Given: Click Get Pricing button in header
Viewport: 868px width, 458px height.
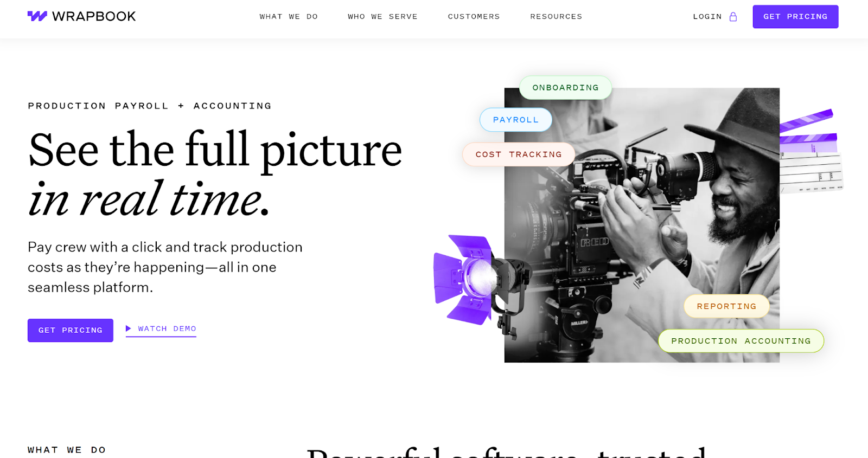Looking at the screenshot, I should 795,17.
